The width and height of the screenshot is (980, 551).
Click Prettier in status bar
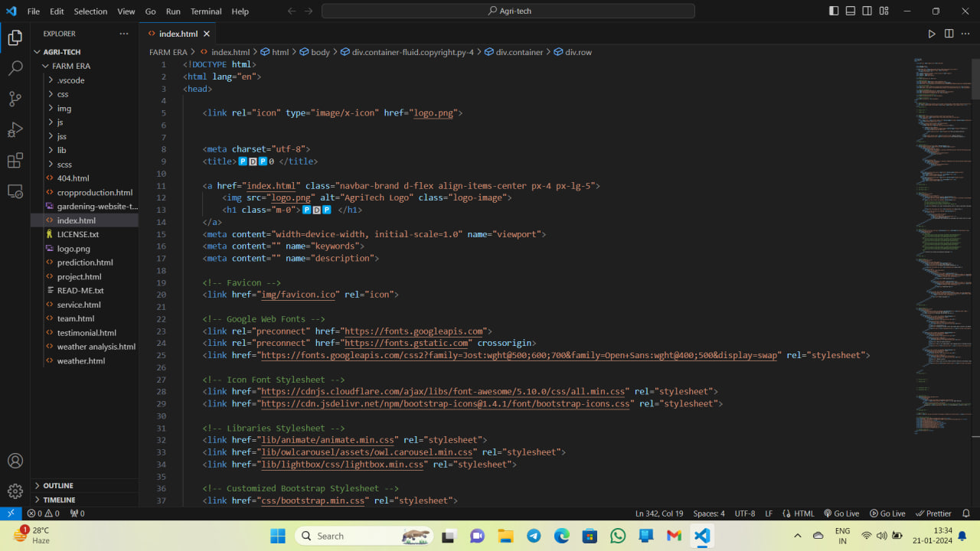pos(934,514)
